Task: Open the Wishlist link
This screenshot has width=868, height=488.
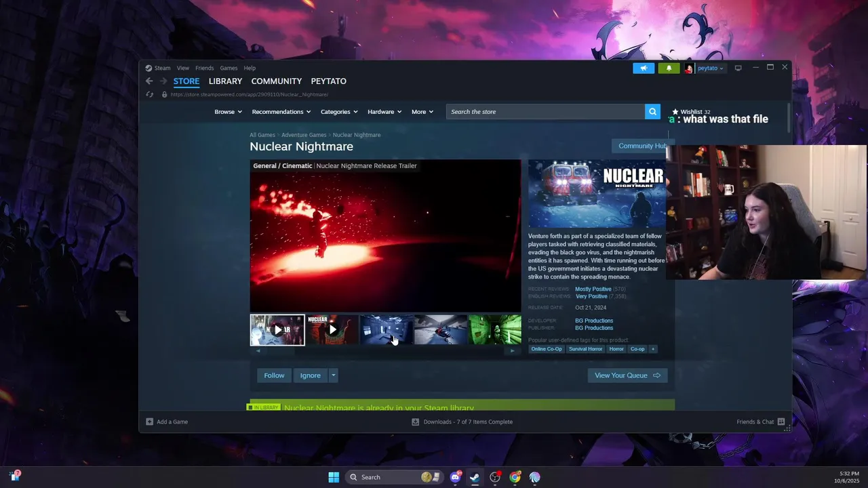Action: click(691, 112)
